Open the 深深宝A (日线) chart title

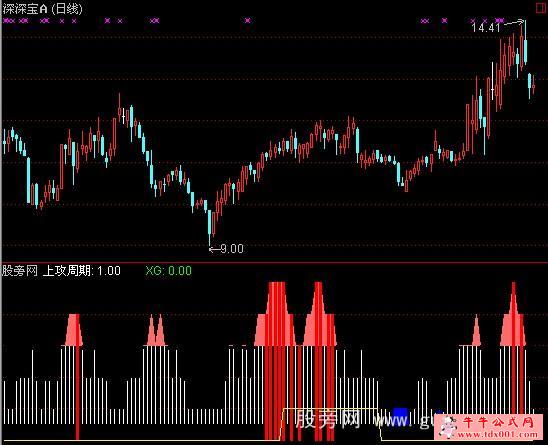(43, 9)
